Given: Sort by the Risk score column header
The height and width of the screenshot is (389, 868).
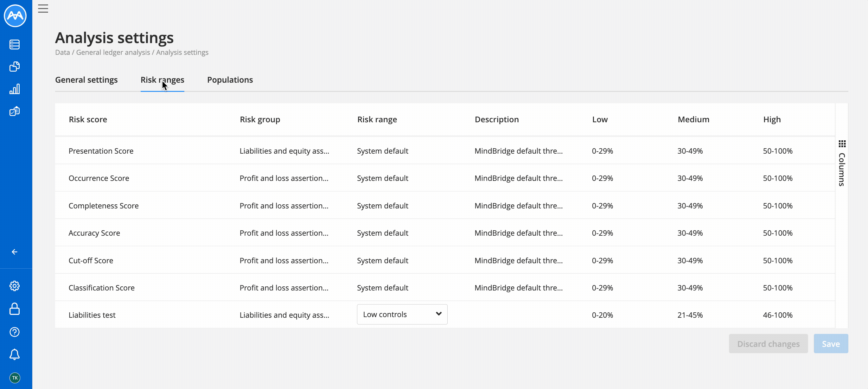Looking at the screenshot, I should 88,120.
